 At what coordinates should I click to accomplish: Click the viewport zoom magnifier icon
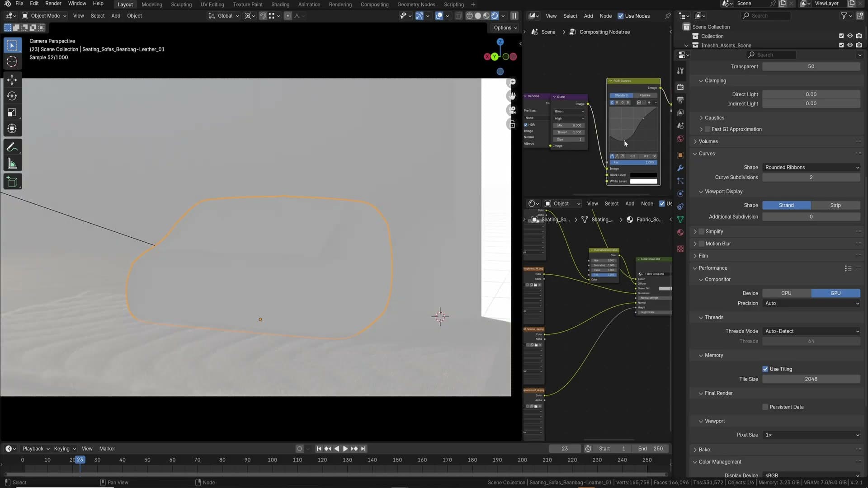pyautogui.click(x=512, y=82)
